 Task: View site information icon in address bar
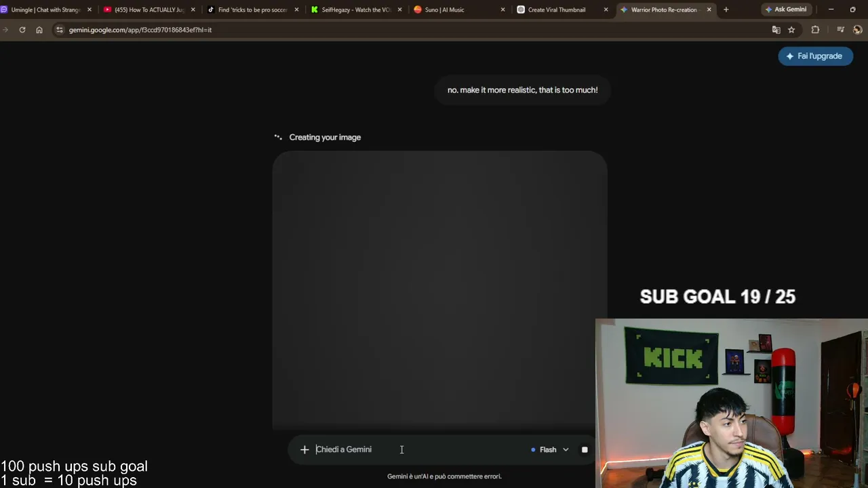click(60, 30)
